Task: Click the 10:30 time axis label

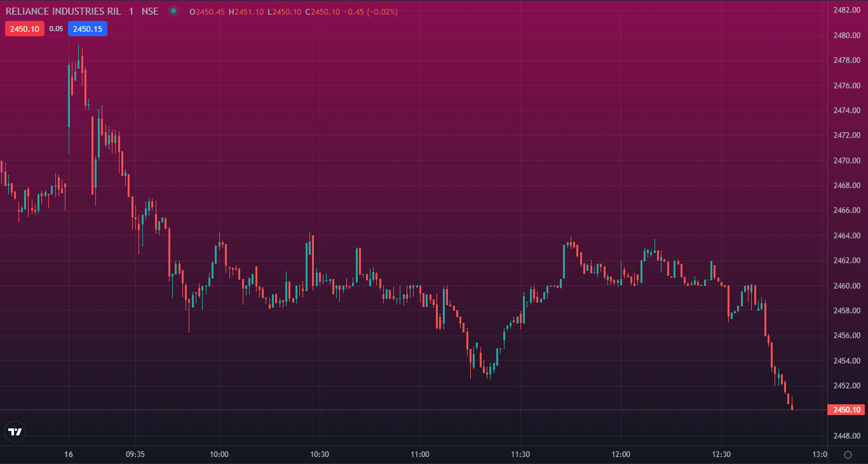Action: pyautogui.click(x=320, y=454)
